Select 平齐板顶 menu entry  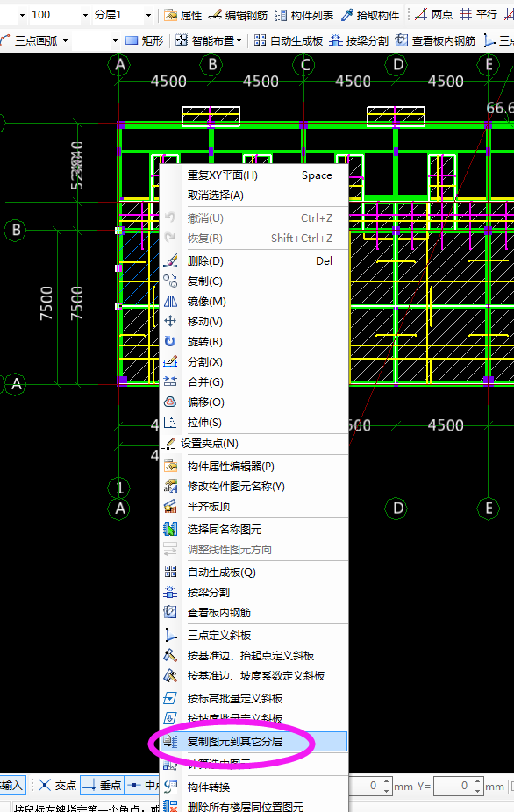click(253, 507)
